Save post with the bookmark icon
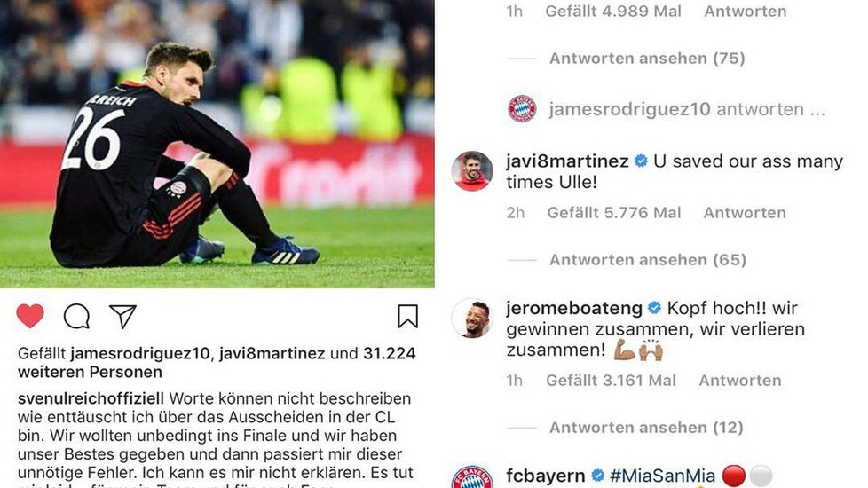The image size is (868, 488). pos(407,316)
